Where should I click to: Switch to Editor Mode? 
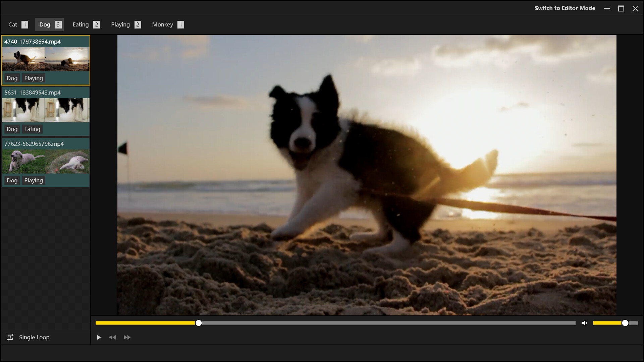[x=565, y=8]
